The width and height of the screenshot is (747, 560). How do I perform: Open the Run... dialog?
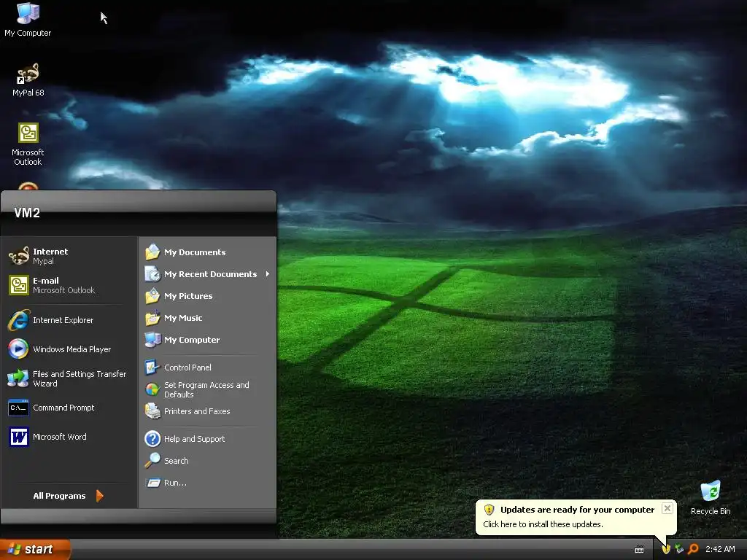[x=207, y=483]
